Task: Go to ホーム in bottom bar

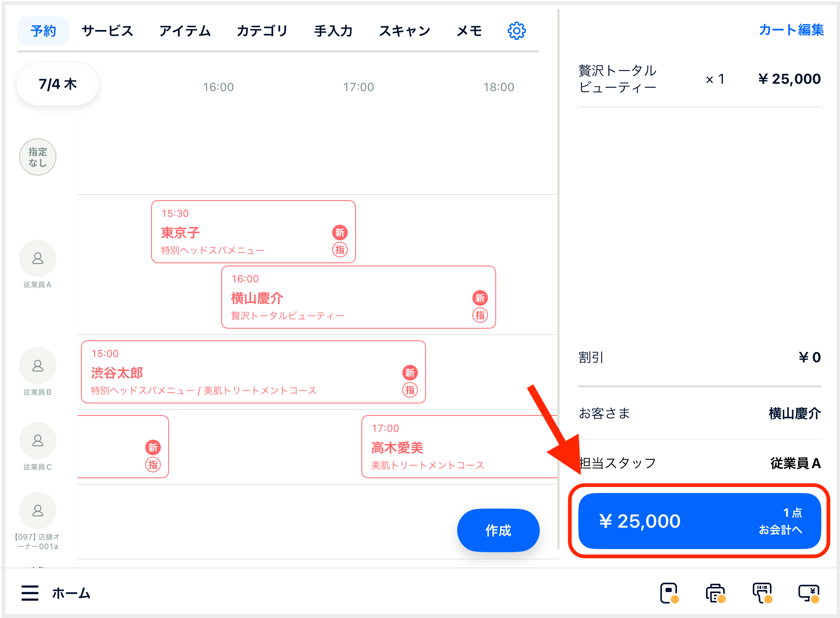Action: (x=71, y=593)
